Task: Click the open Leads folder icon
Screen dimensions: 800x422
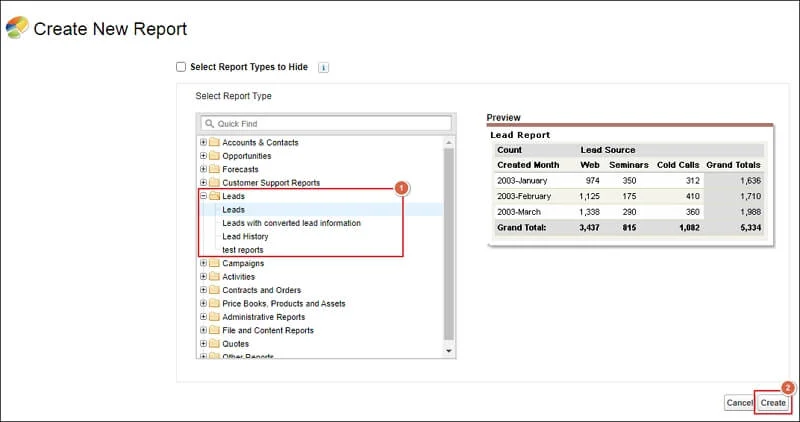Action: tap(214, 195)
